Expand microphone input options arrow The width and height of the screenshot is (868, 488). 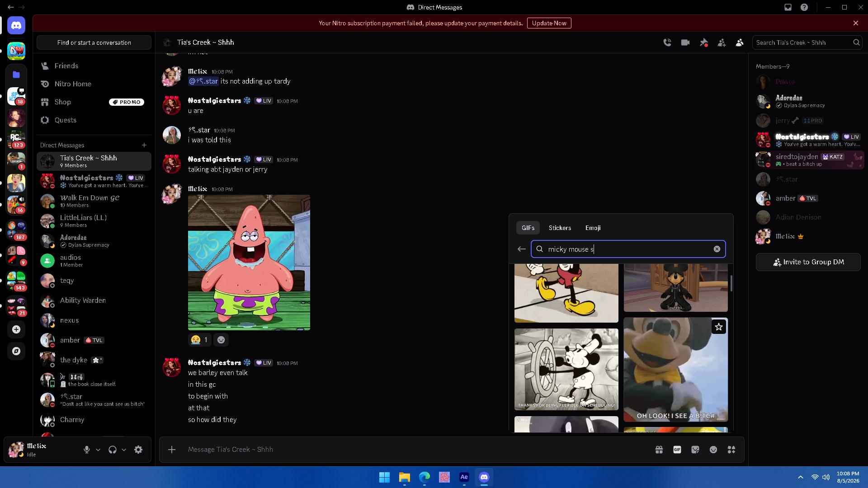pos(98,450)
